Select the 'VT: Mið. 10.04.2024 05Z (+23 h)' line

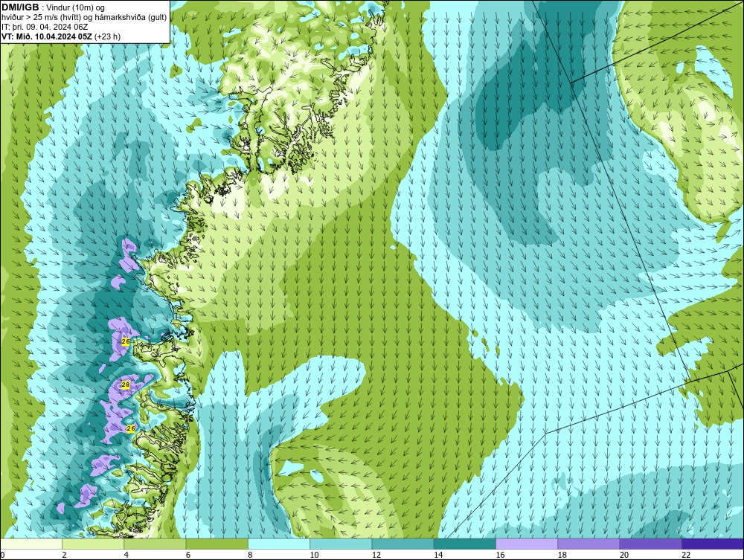61,36
